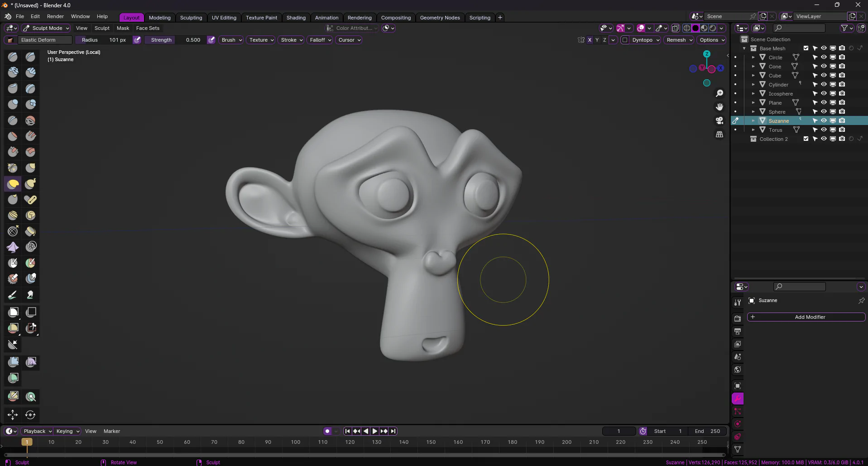868x466 pixels.
Task: Open the Stroke dropdown
Action: point(292,40)
